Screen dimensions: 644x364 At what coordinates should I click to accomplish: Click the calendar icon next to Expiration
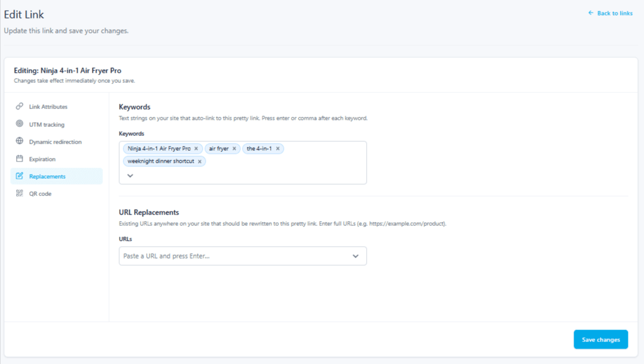[19, 158]
